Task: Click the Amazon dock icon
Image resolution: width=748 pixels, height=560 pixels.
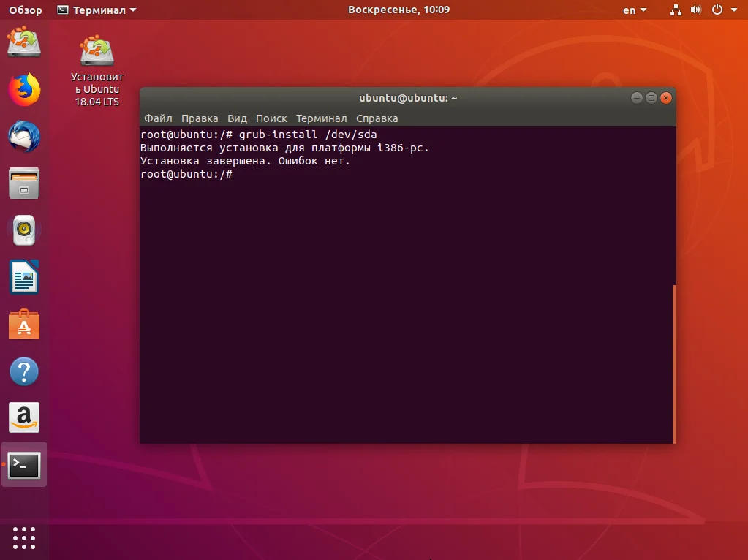Action: (24, 417)
